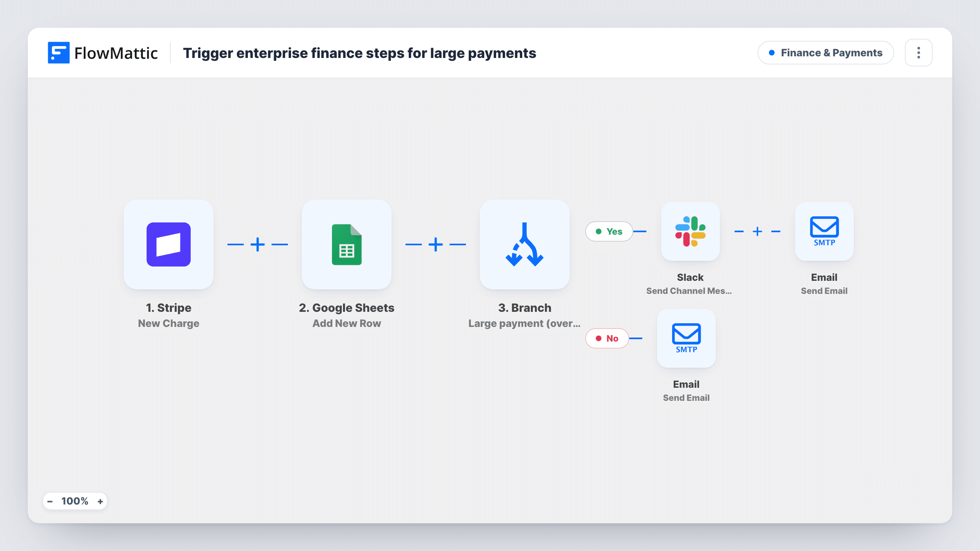Select the Yes branch label
The image size is (980, 551).
(609, 231)
